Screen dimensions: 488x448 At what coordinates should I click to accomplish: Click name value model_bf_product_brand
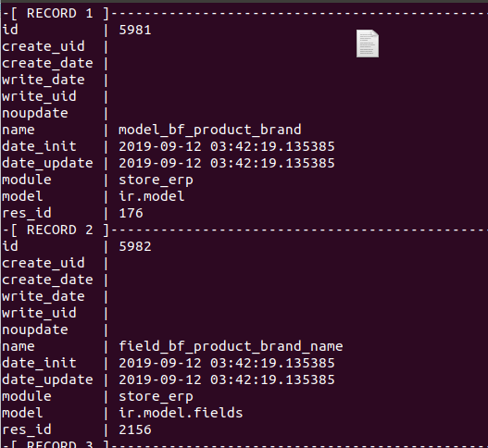coord(210,130)
